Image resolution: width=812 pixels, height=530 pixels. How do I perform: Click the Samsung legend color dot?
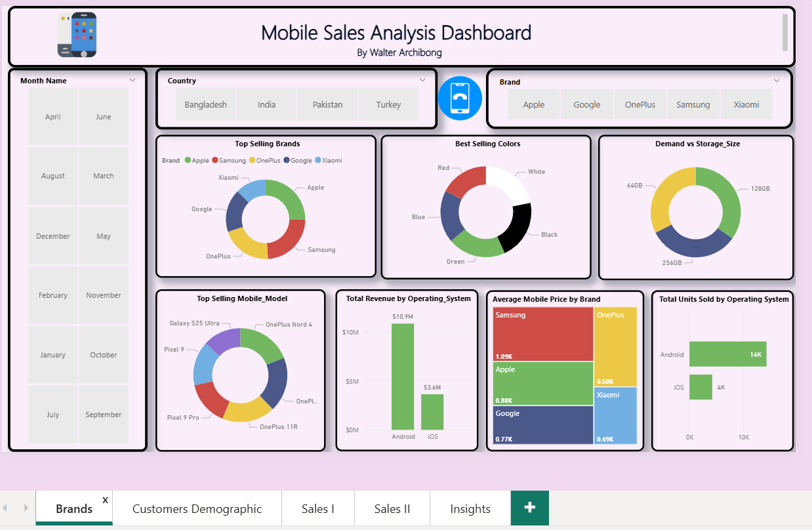click(x=214, y=160)
